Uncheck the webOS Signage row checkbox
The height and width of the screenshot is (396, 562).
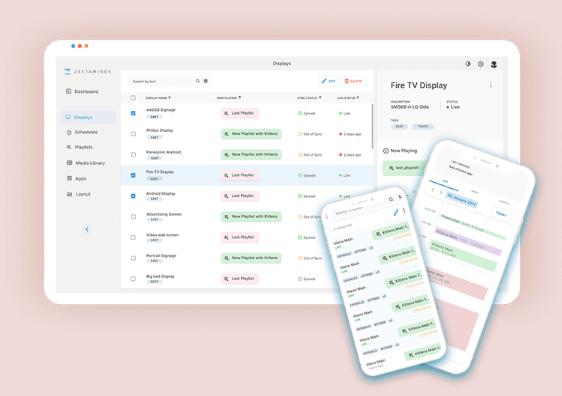click(133, 113)
